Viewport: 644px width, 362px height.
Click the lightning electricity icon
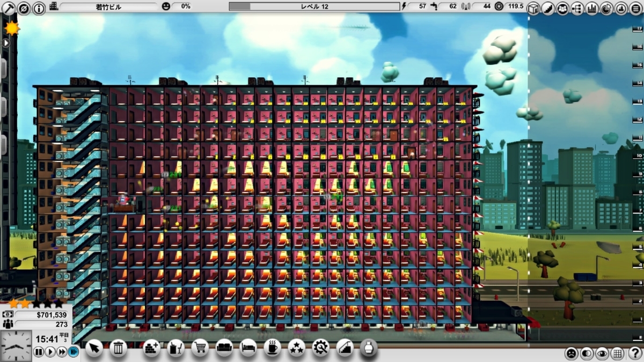[404, 6]
